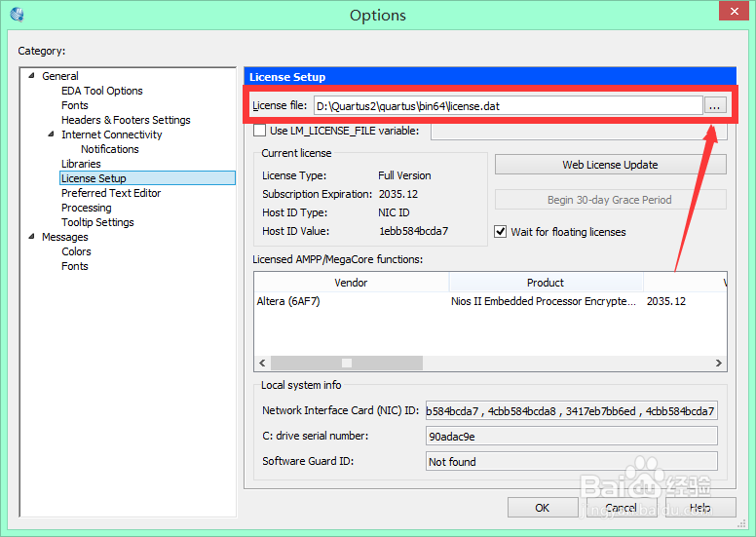
Task: Select Fonts under General
Action: 75,105
